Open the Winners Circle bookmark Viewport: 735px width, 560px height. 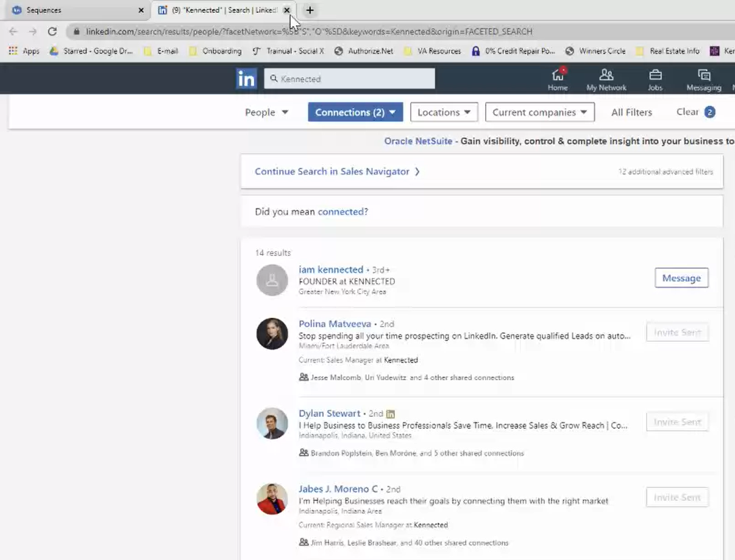pyautogui.click(x=595, y=51)
